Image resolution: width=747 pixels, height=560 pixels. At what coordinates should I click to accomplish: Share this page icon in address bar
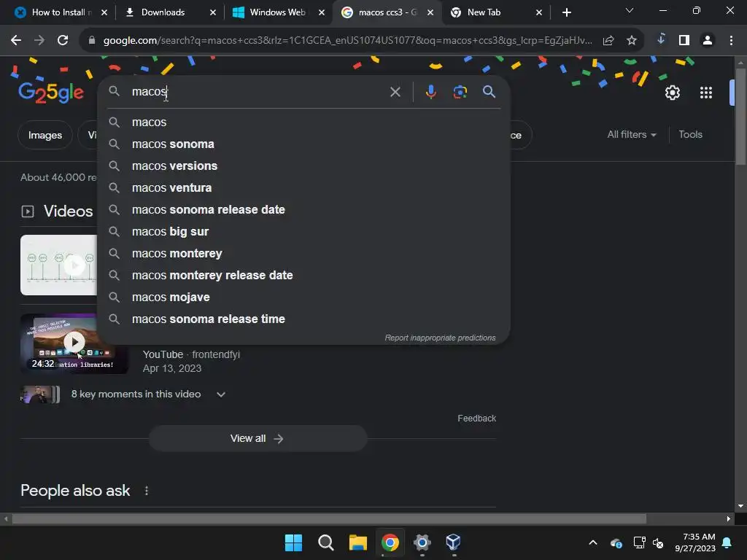[608, 41]
